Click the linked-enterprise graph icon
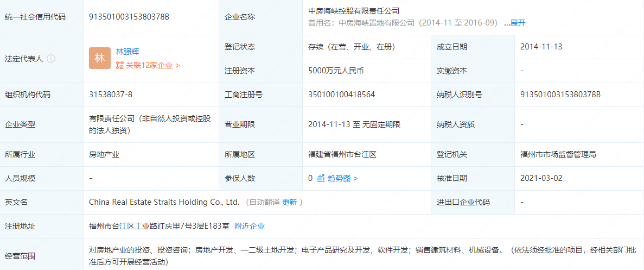The width and height of the screenshot is (644, 270). tap(119, 65)
